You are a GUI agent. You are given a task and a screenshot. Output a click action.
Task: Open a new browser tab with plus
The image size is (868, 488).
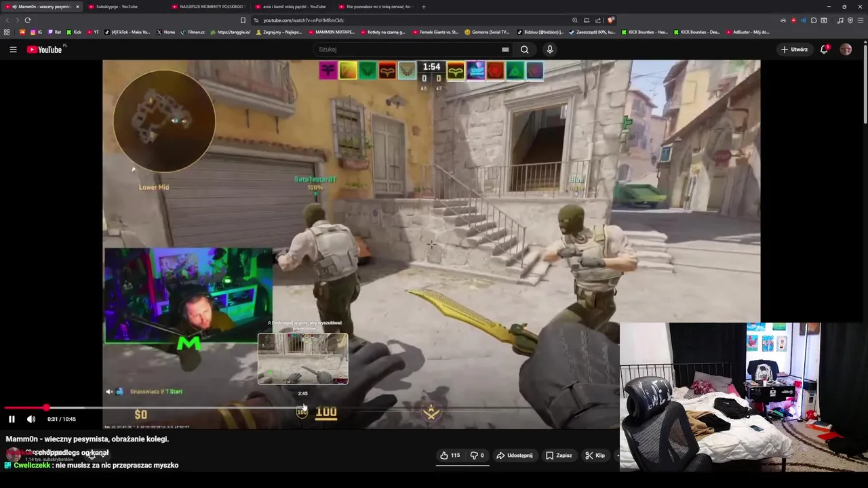pyautogui.click(x=424, y=7)
